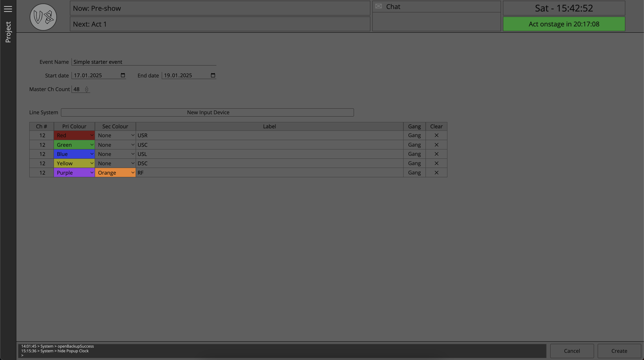Open the End date calendar picker icon

(213, 75)
